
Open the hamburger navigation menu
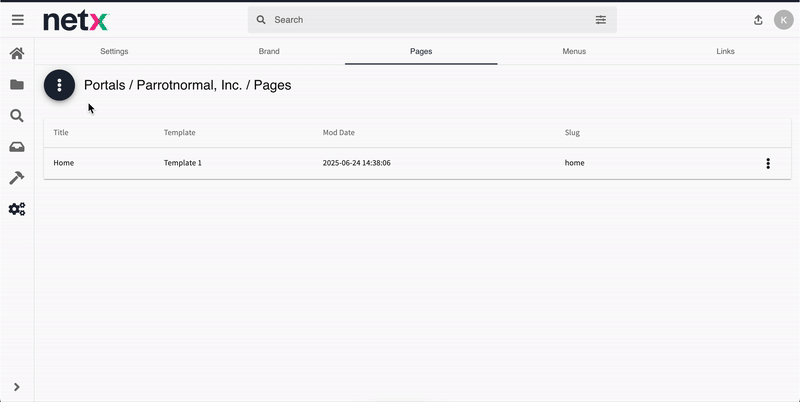(x=17, y=20)
